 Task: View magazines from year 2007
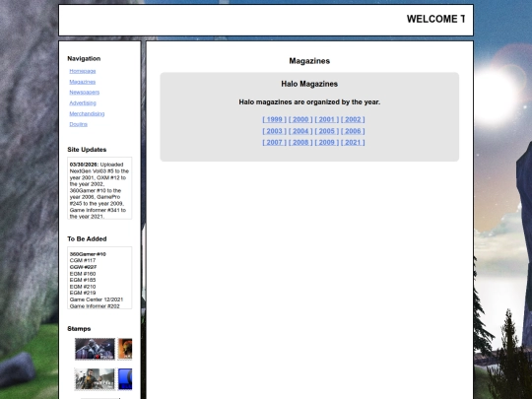[274, 143]
